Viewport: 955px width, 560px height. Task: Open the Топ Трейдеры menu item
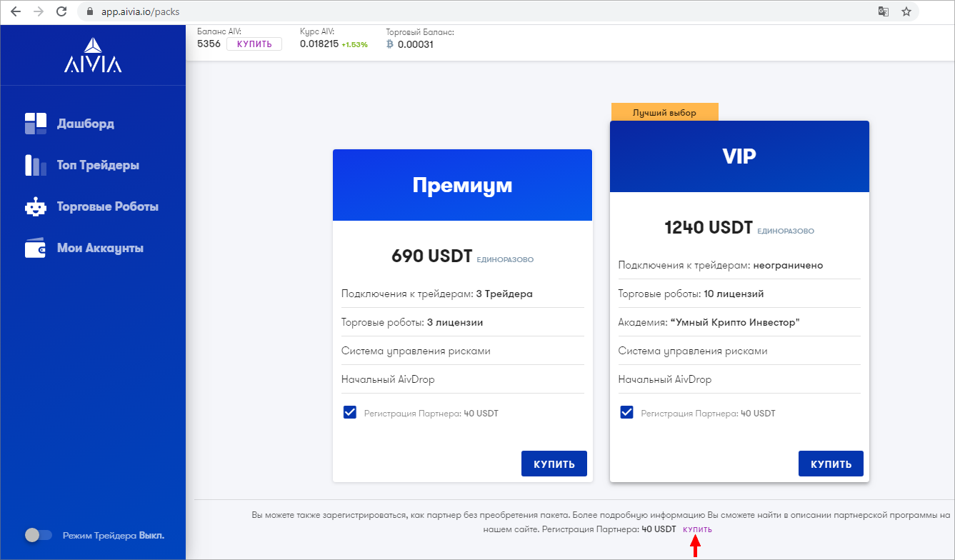[x=98, y=165]
